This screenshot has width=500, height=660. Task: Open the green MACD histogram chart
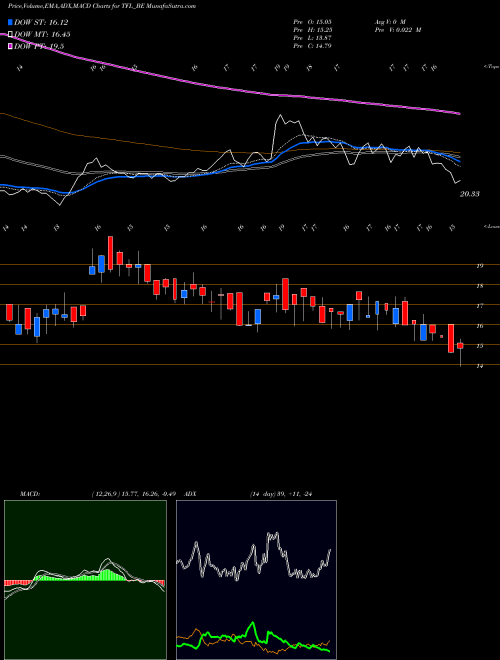point(85,580)
